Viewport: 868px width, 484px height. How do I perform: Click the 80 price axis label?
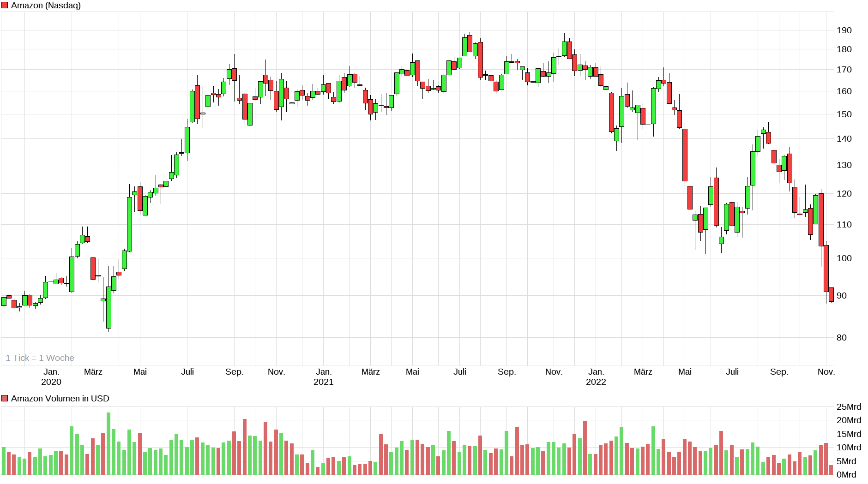pos(842,338)
